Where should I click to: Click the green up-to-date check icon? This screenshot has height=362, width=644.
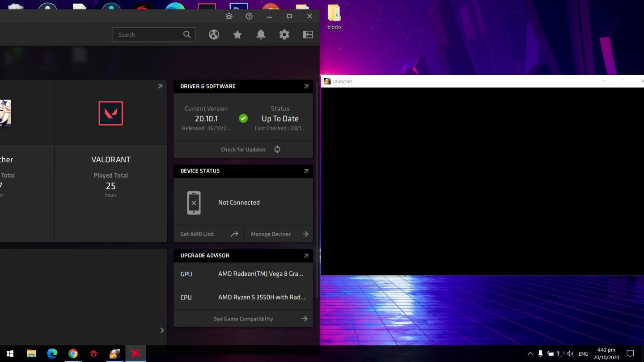(243, 118)
